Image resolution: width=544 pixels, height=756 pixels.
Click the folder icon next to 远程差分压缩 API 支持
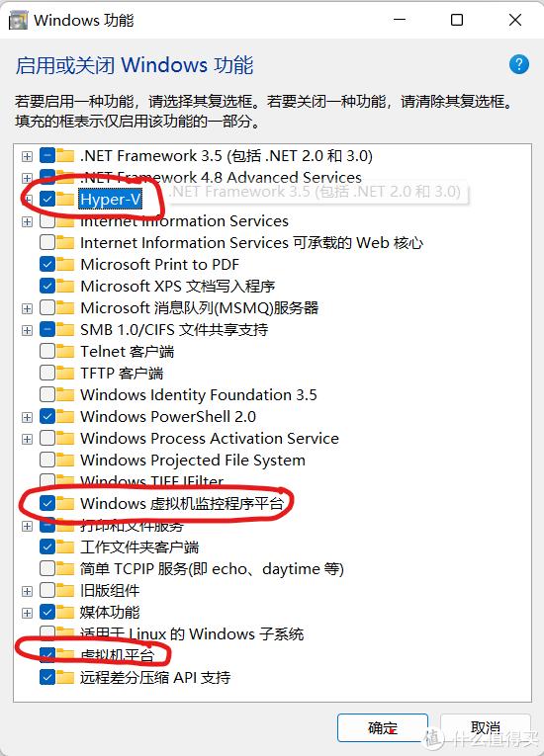[65, 676]
